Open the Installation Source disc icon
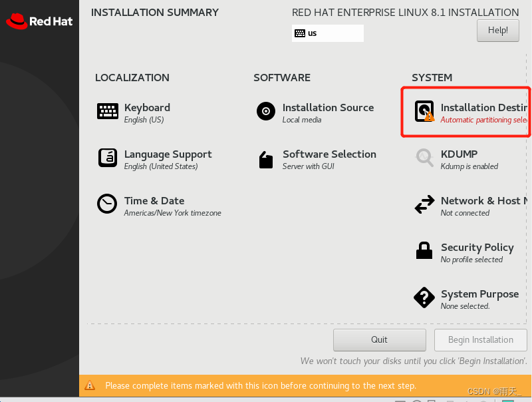 coord(266,111)
